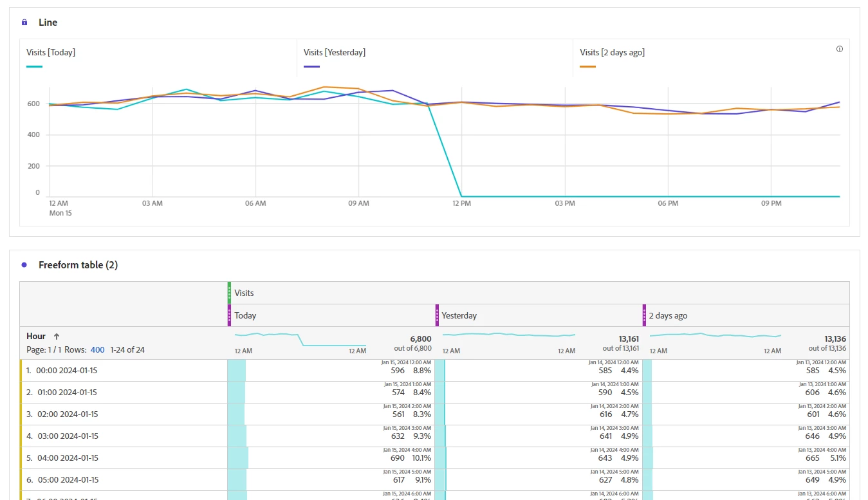This screenshot has width=868, height=500.
Task: Click the purple handle beside Today
Action: (229, 315)
